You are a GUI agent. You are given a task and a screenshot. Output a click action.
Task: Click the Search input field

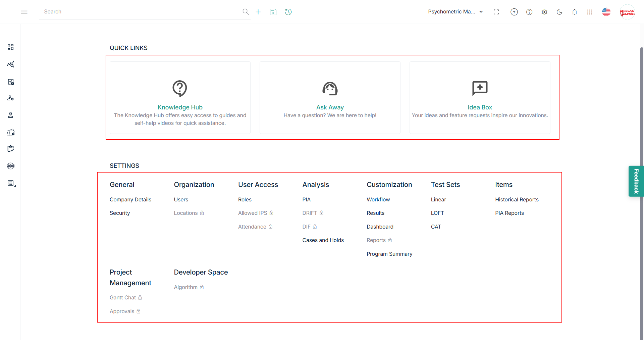(x=141, y=12)
